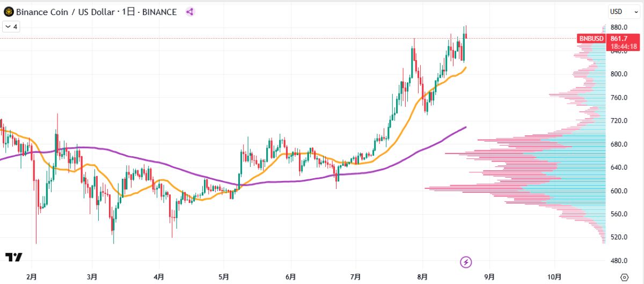The height and width of the screenshot is (284, 644).
Task: Click the 10月 label on time axis
Action: 555,277
